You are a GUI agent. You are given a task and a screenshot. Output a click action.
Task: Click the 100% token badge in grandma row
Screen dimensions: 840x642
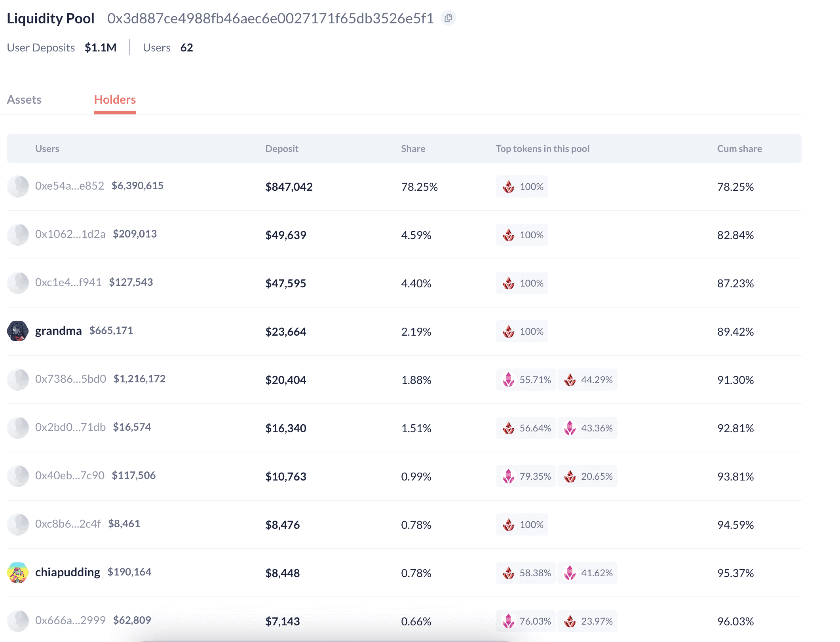[x=522, y=331]
